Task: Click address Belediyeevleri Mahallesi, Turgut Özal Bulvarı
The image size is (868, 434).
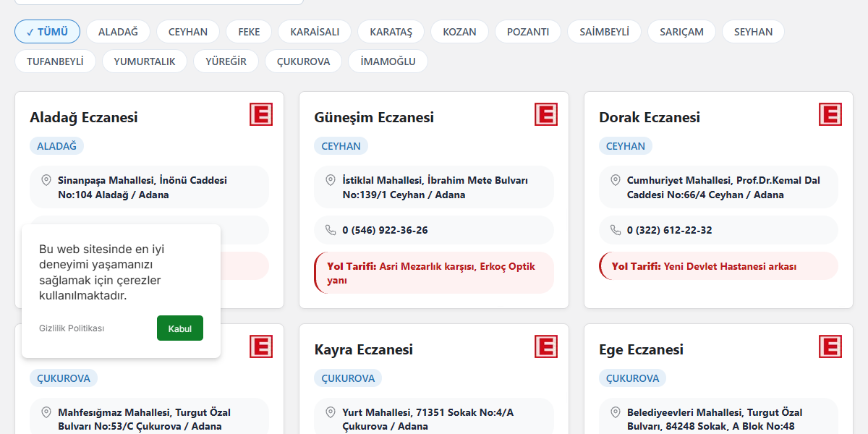Action: click(x=715, y=420)
